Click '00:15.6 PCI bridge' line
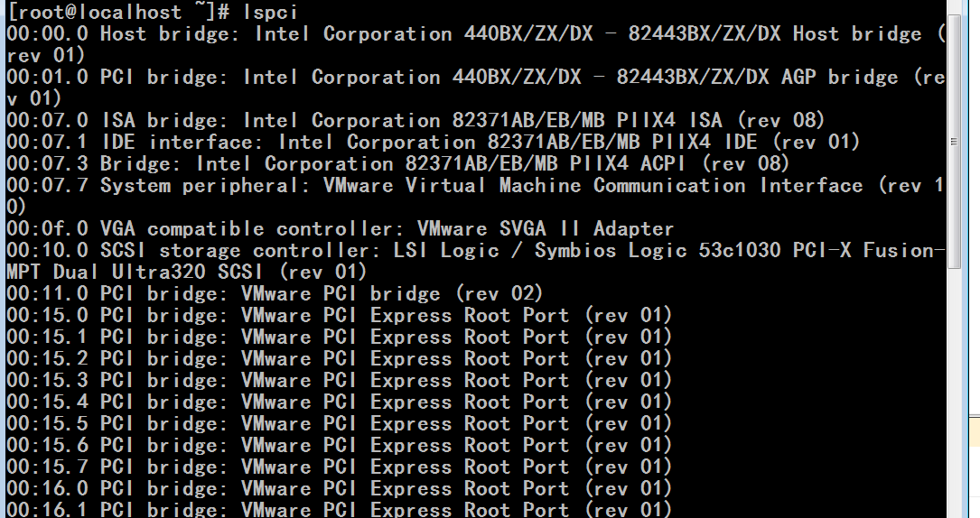 pyautogui.click(x=339, y=445)
